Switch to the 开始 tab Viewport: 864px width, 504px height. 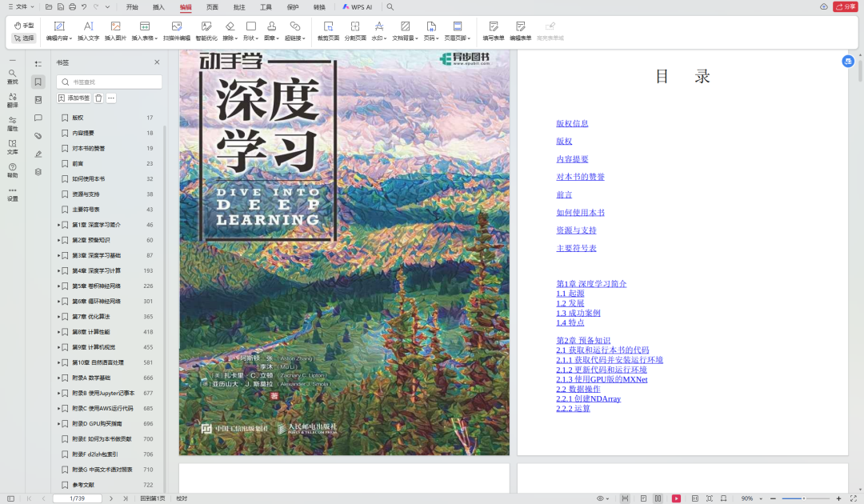(x=132, y=7)
